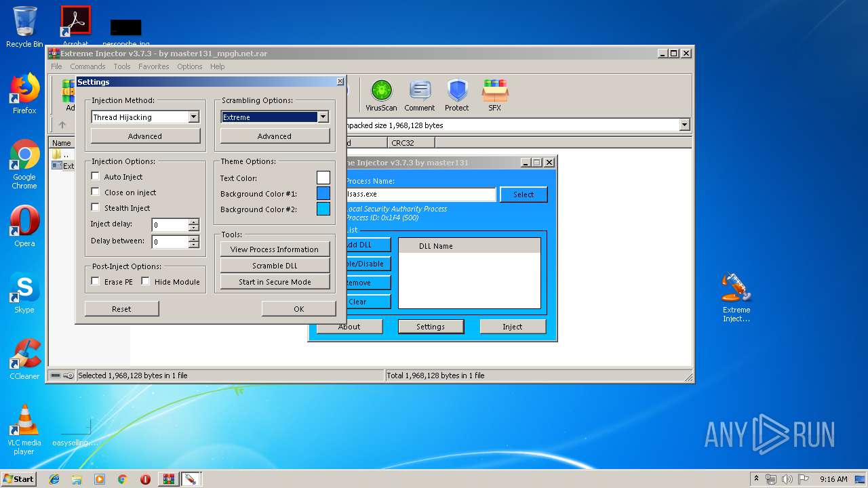Open Injection Method dropdown

(193, 117)
